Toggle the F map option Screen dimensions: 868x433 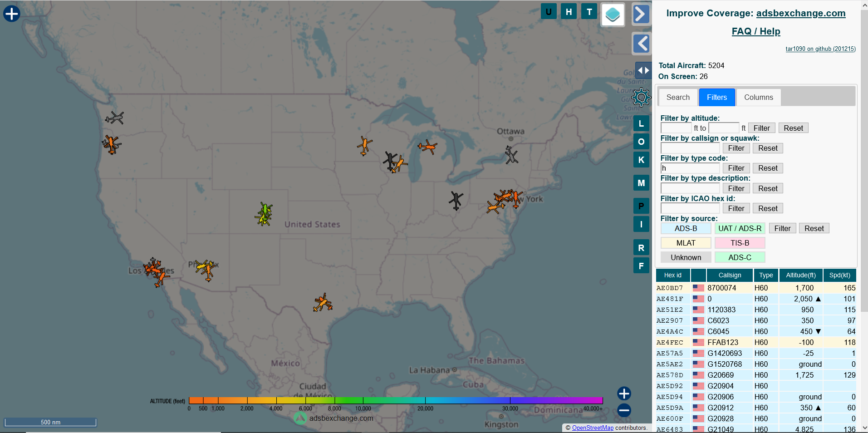pos(641,266)
